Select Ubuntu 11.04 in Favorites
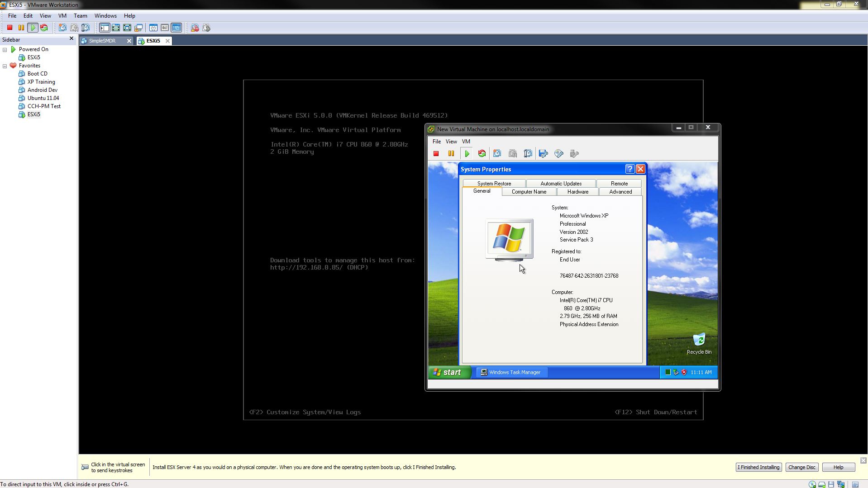Screen dimensions: 868x488 pos(43,98)
